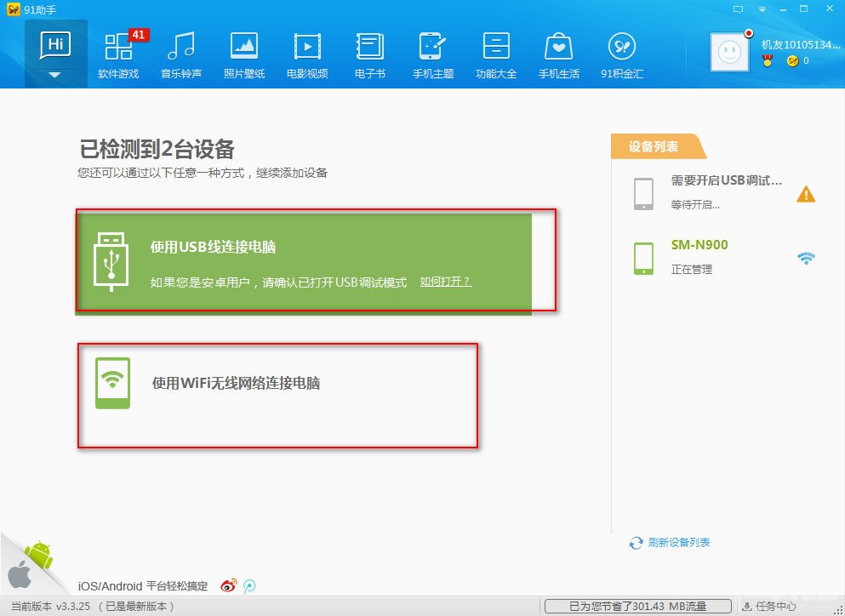Screen dimensions: 845x616
Task: Click the yellow warning triangle icon
Action: point(806,194)
